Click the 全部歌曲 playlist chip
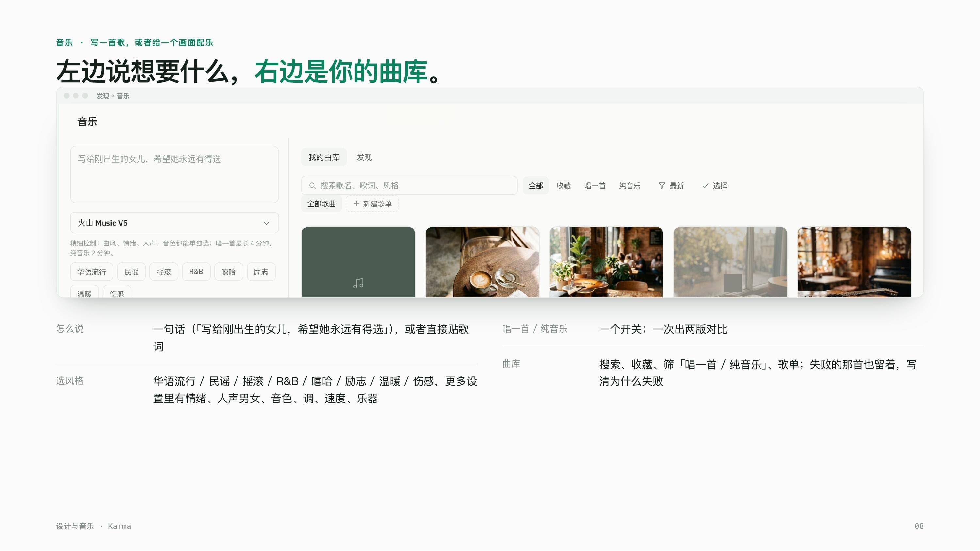Viewport: 980px width, 551px height. coord(321,204)
